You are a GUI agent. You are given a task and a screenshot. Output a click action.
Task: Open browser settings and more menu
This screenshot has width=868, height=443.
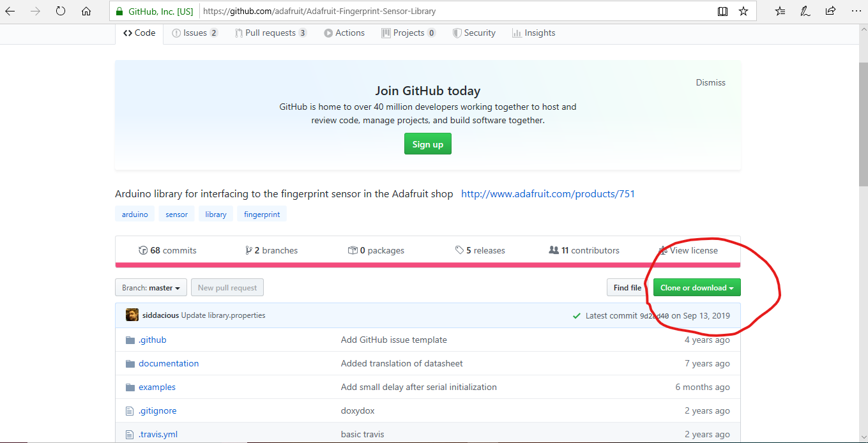click(x=856, y=11)
